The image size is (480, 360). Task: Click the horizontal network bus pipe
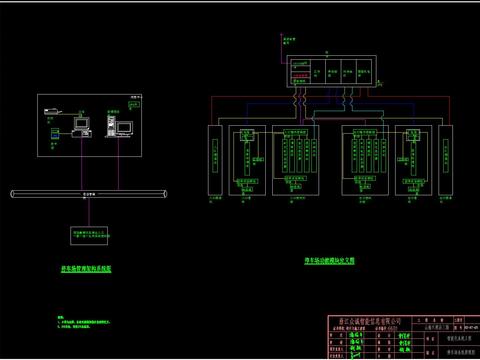(x=89, y=194)
